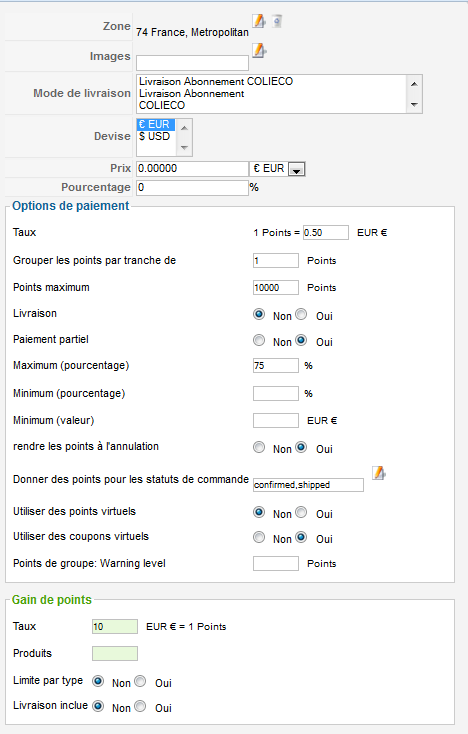468x734 pixels.
Task: Open the order statuses edit icon
Action: [379, 473]
